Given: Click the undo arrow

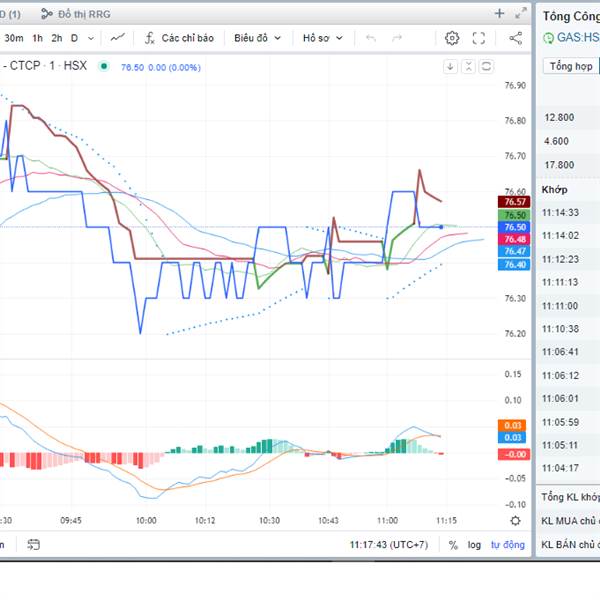Looking at the screenshot, I should tap(371, 38).
